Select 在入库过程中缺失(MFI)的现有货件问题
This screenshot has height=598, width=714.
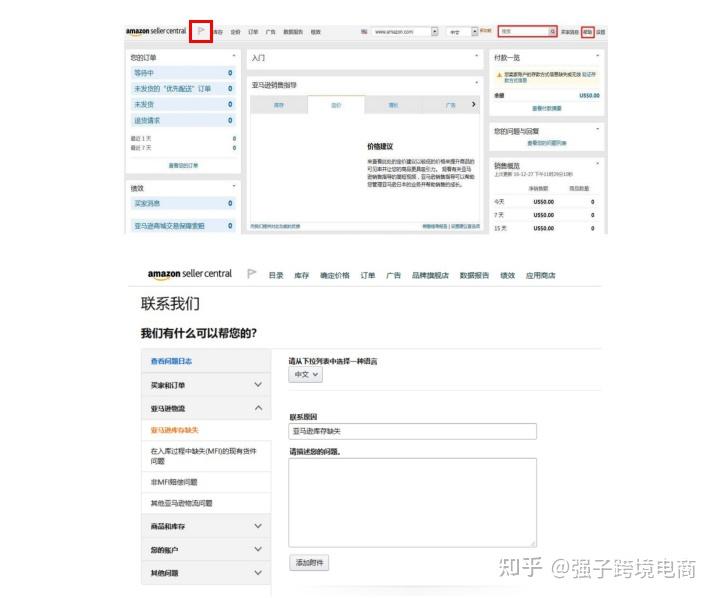point(204,456)
